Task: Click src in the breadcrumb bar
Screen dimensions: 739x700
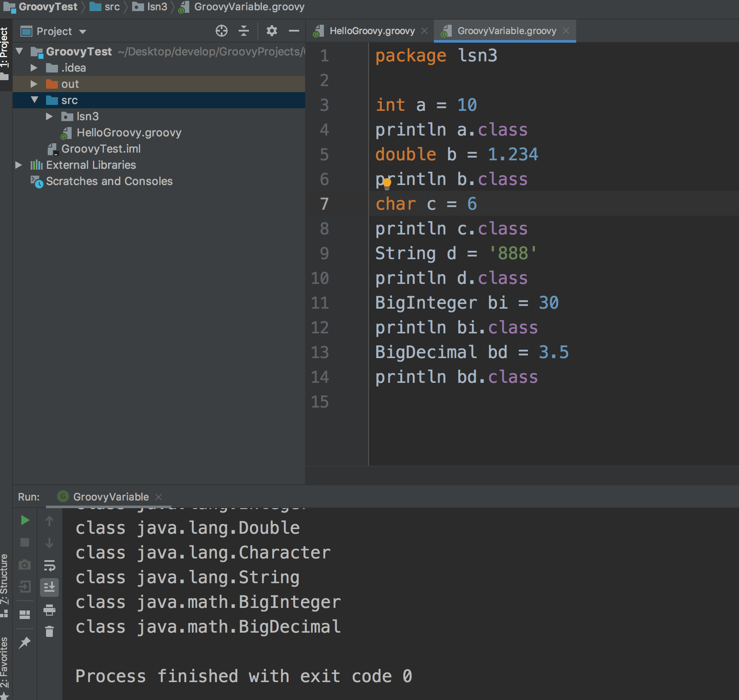Action: click(x=105, y=7)
